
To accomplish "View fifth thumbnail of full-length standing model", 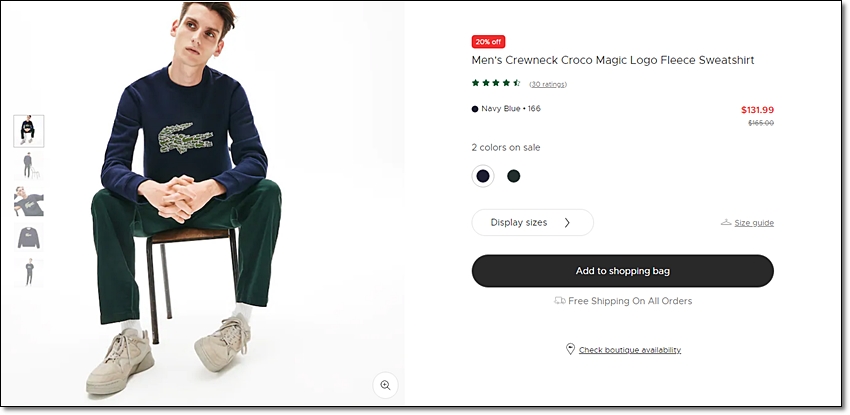I will click(29, 273).
